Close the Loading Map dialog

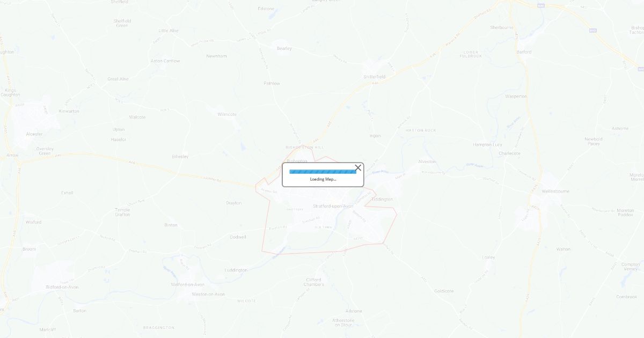(x=358, y=168)
